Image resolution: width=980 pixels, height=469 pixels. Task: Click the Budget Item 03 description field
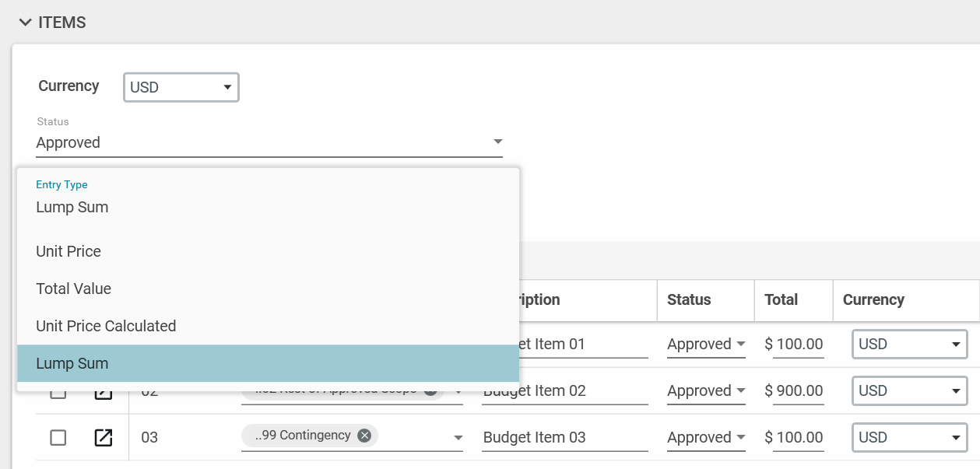click(564, 437)
